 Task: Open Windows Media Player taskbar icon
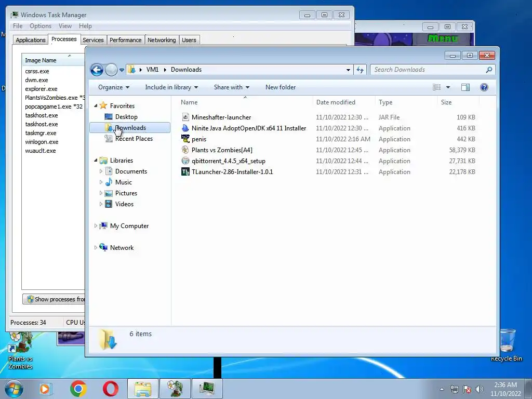45,389
